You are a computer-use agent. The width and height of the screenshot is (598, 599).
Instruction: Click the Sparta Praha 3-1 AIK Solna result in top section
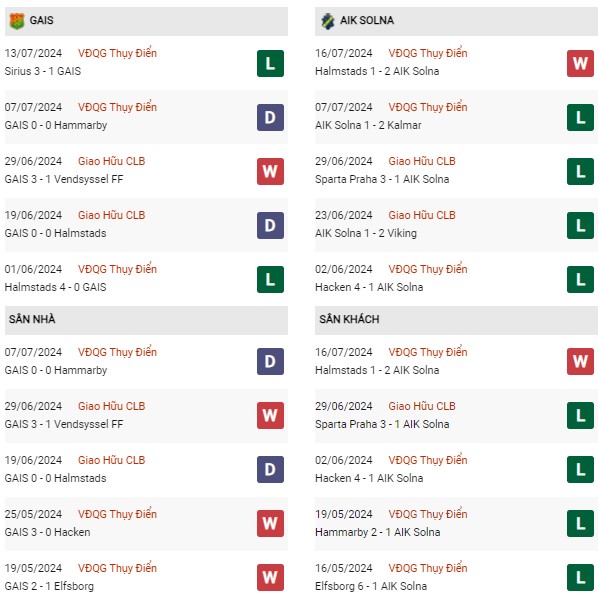[x=382, y=179]
